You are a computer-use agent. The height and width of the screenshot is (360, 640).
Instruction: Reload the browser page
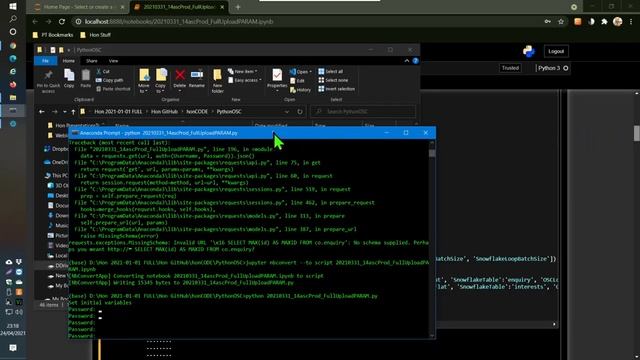click(62, 22)
